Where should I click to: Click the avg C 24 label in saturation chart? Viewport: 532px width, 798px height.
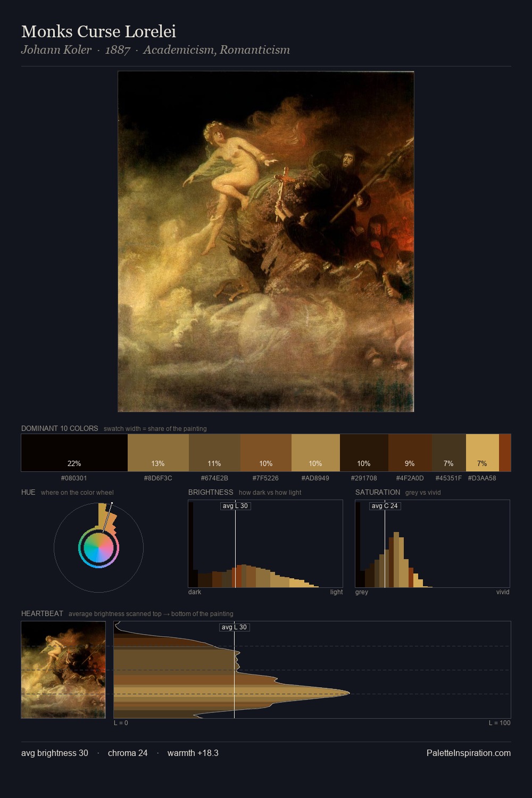pyautogui.click(x=385, y=506)
